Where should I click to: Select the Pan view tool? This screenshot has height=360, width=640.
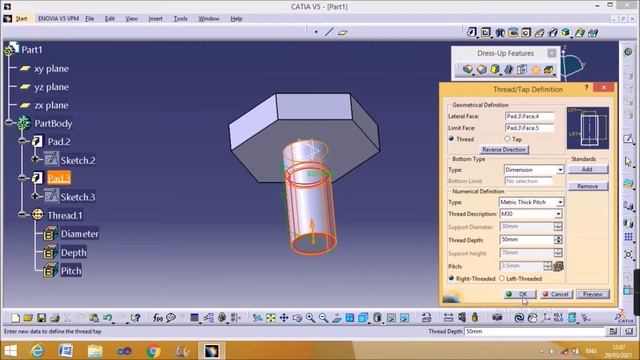coord(284,318)
